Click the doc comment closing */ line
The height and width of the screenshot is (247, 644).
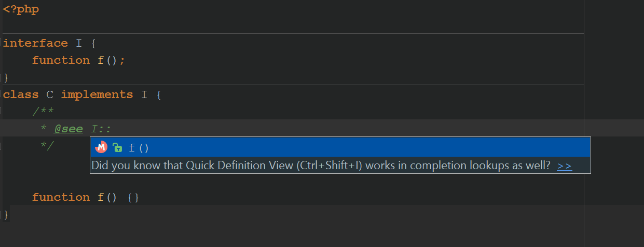click(47, 146)
